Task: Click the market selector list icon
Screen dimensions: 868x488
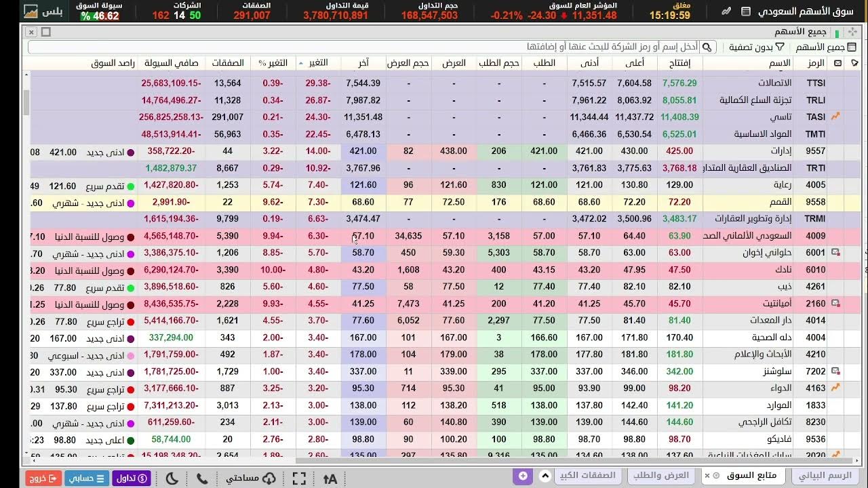Action: pyautogui.click(x=746, y=12)
